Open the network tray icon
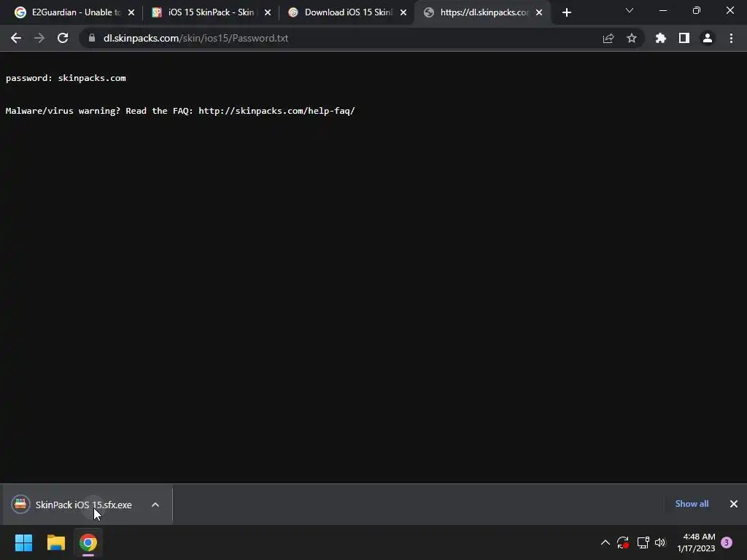747x560 pixels. tap(643, 542)
